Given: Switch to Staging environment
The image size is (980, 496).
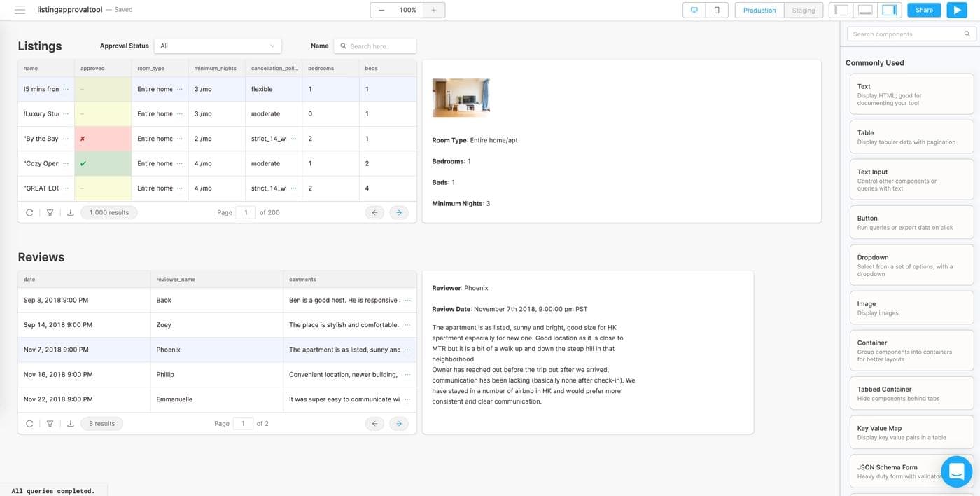Looking at the screenshot, I should [803, 10].
